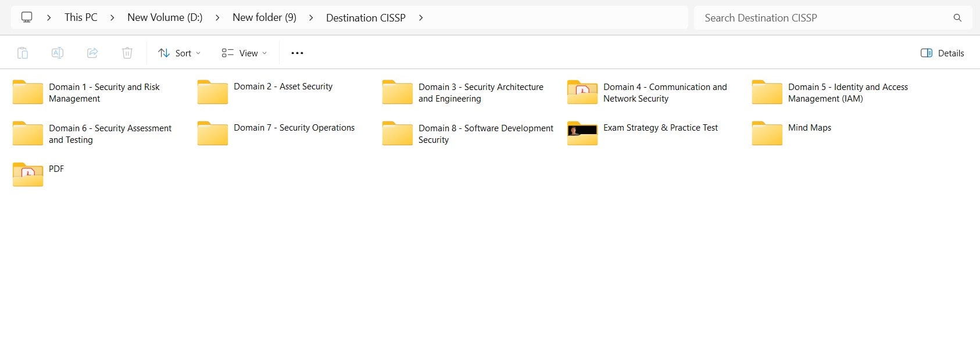The height and width of the screenshot is (360, 980).
Task: Open the See more ellipsis menu
Action: (297, 53)
